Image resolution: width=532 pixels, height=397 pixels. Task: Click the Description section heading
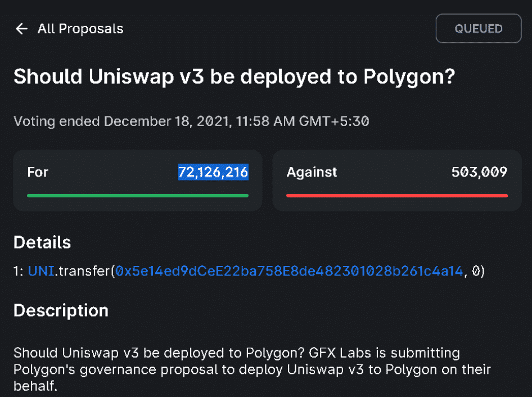[61, 310]
